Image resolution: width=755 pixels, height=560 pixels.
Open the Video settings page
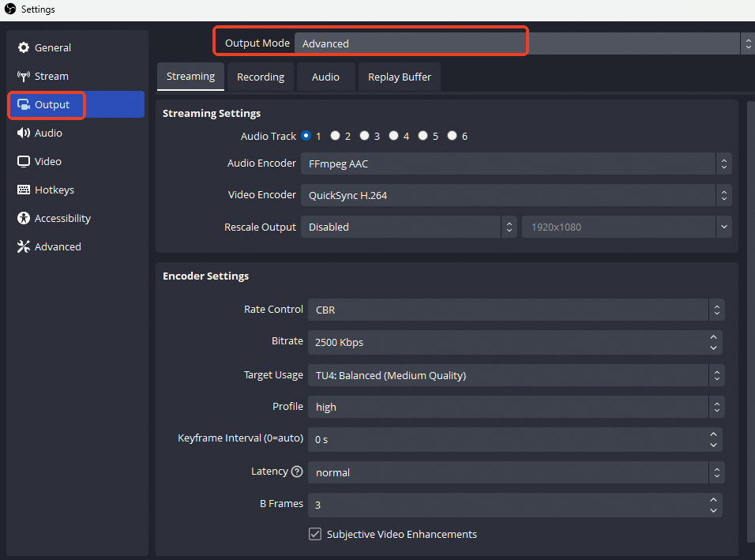click(76, 161)
